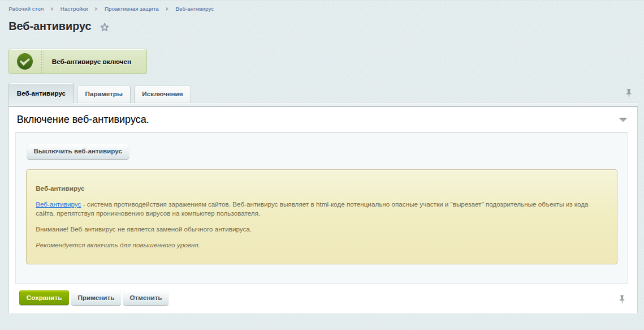
Task: Open the Веб-антивирус link in description
Action: tap(59, 204)
